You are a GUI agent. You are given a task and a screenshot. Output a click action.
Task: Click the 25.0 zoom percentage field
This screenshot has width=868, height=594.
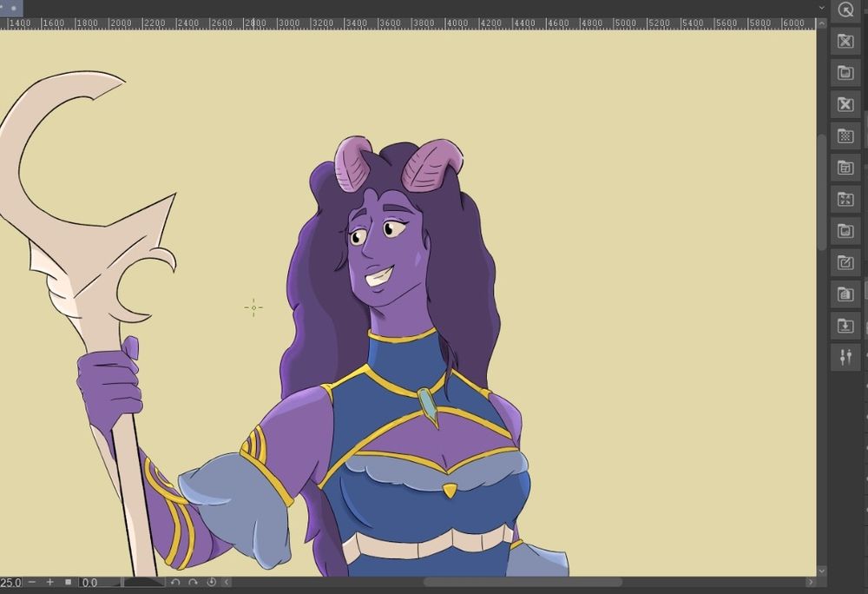tap(11, 583)
